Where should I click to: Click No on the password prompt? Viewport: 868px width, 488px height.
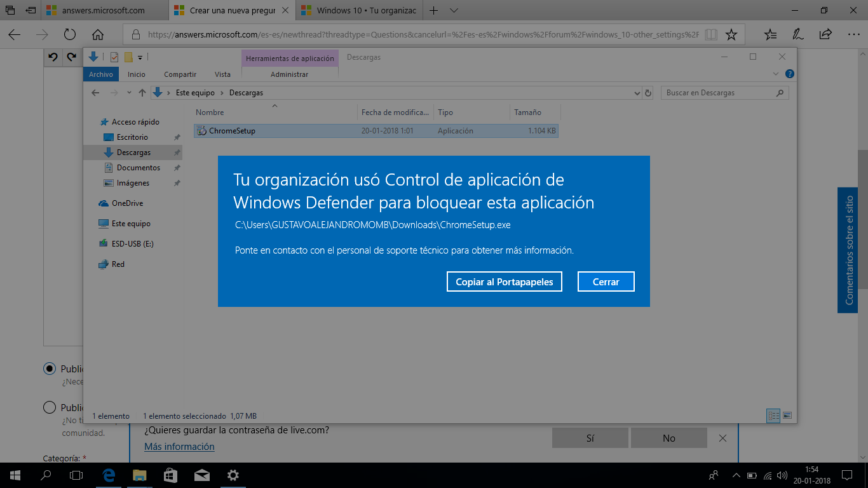coord(669,438)
